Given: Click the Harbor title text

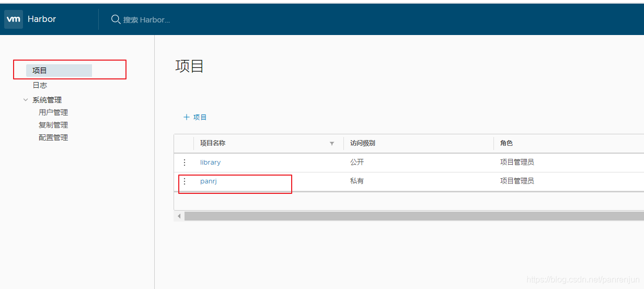Looking at the screenshot, I should coord(42,19).
